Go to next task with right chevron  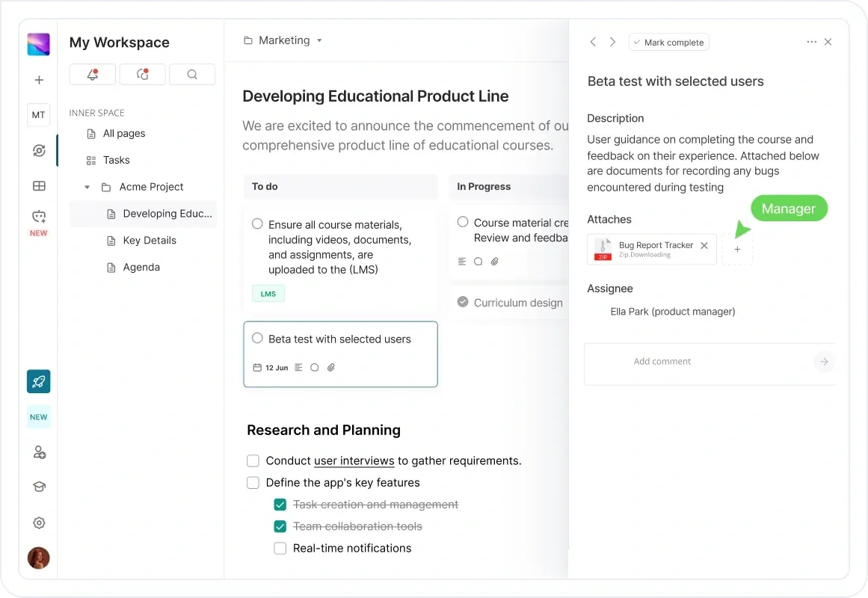point(612,42)
